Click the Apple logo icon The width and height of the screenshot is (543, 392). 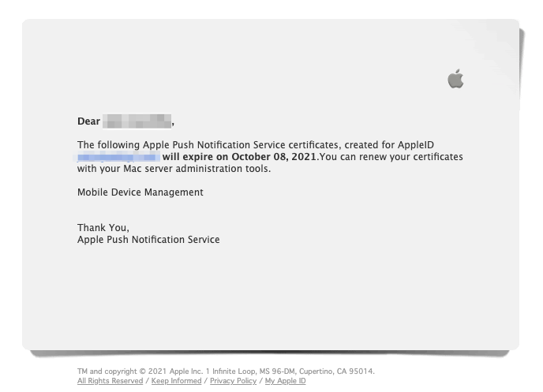[455, 78]
